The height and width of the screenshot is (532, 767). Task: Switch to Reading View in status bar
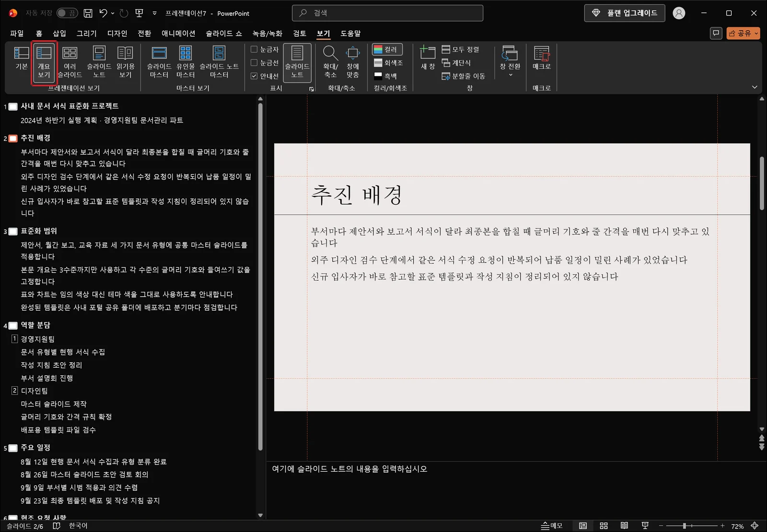tap(624, 526)
